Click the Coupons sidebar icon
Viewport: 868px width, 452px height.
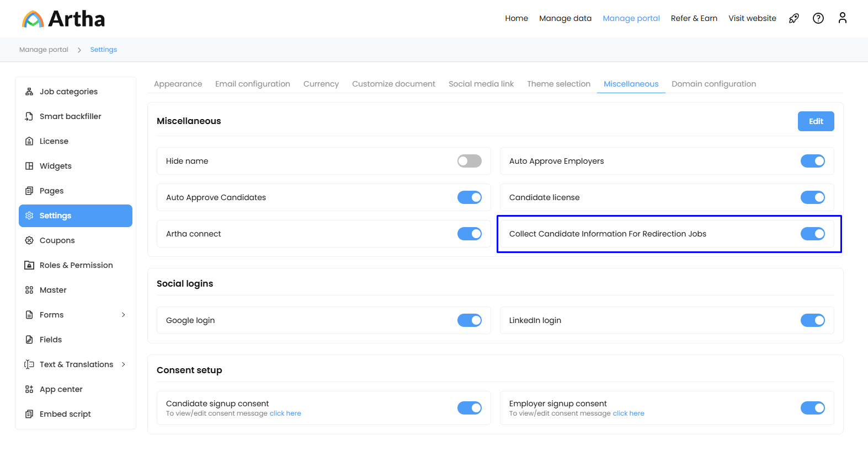pyautogui.click(x=29, y=240)
